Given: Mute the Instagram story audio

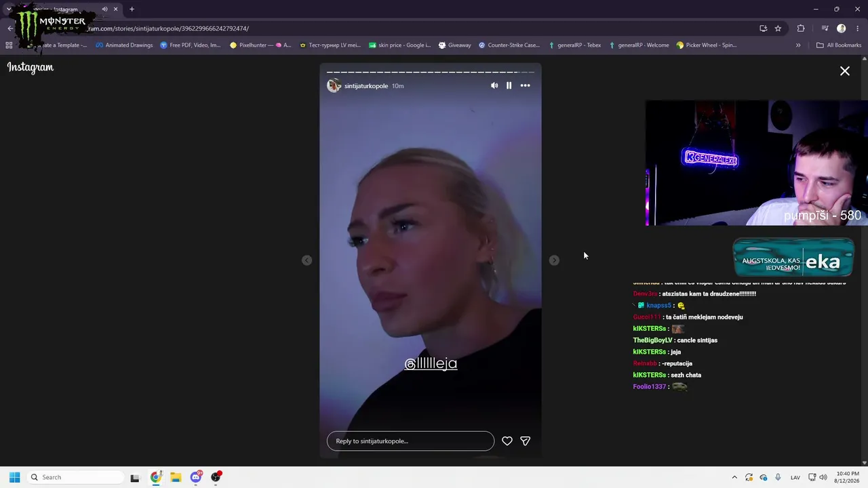Looking at the screenshot, I should (494, 85).
